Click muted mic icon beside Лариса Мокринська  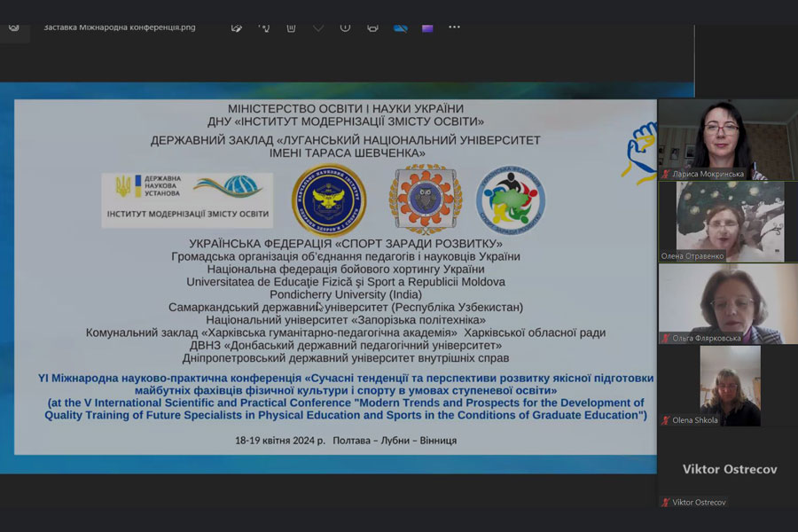click(666, 174)
